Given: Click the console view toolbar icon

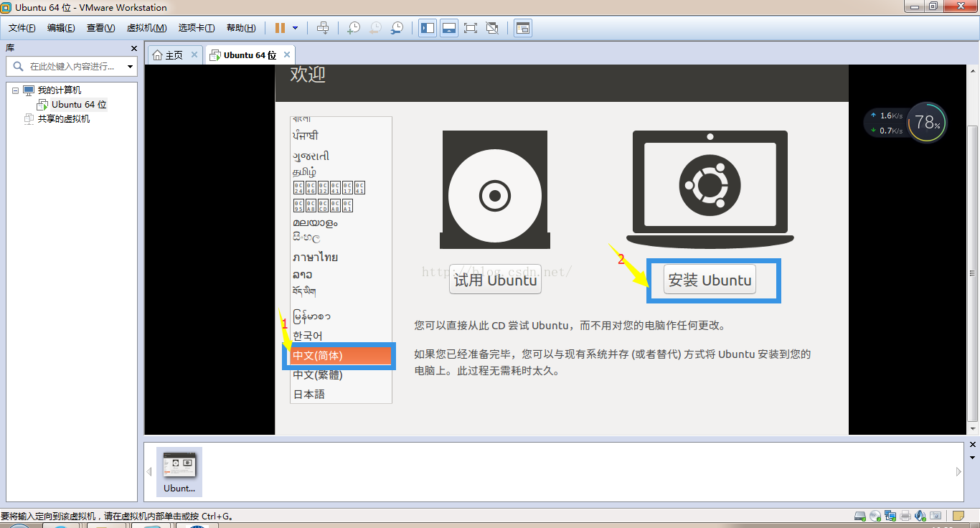Looking at the screenshot, I should 523,28.
